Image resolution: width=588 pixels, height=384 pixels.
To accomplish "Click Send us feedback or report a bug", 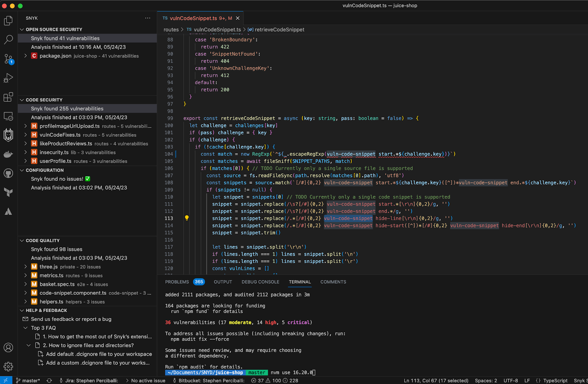I will [x=71, y=319].
